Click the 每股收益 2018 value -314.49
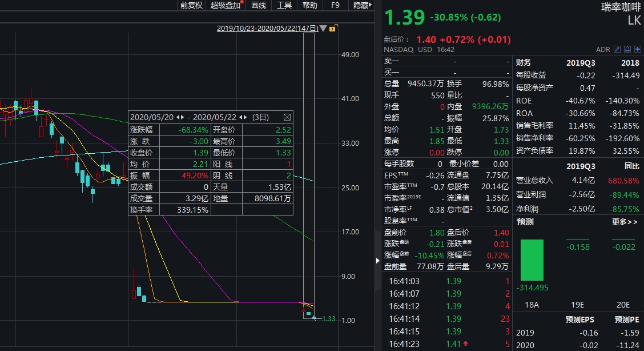The height and width of the screenshot is (351, 644). click(x=626, y=75)
